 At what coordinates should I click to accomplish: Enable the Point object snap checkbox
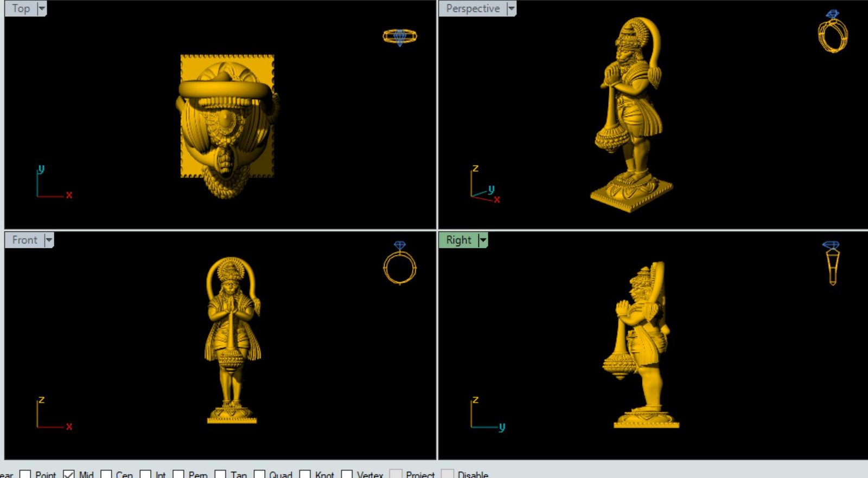pos(25,475)
